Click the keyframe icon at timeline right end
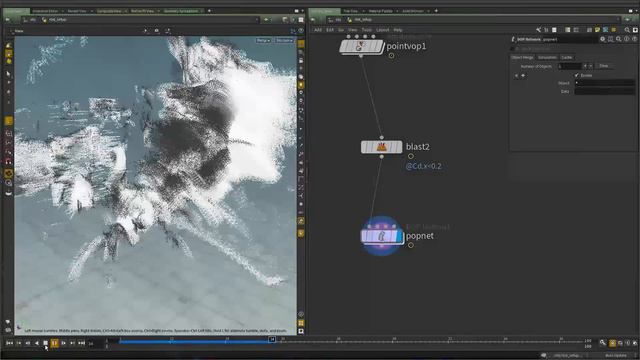 tap(603, 343)
